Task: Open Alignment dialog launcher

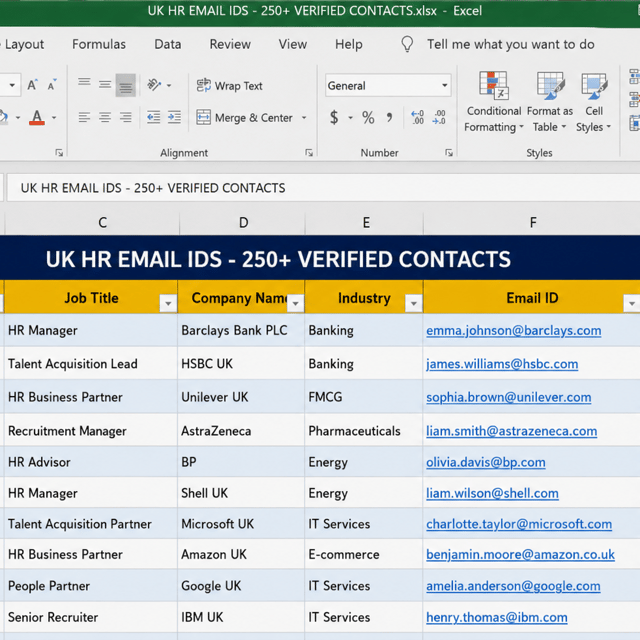Action: click(x=309, y=153)
